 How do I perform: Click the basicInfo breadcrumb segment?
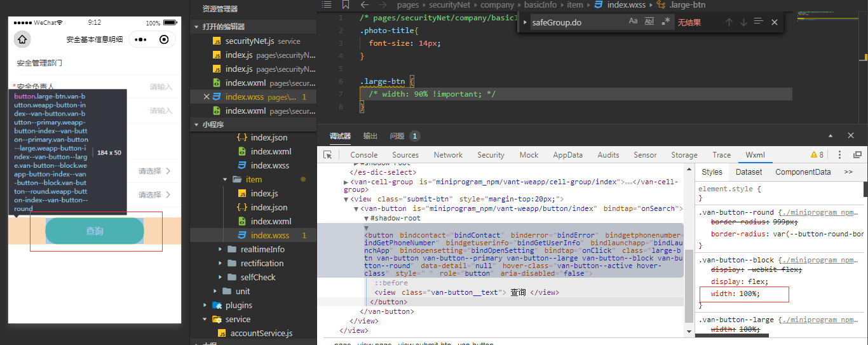(540, 5)
